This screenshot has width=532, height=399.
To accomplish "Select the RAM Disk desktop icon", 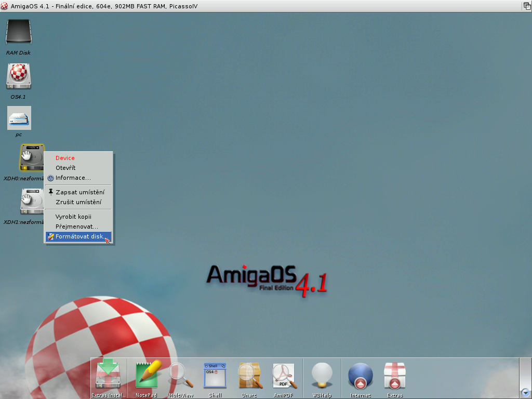I will coord(19,32).
